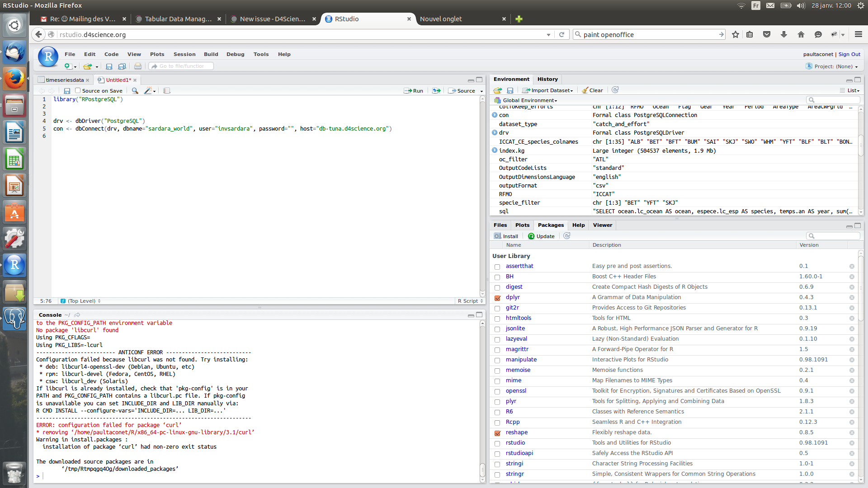Refresh the Environment pane
Viewport: 868px width, 488px height.
pyautogui.click(x=615, y=90)
